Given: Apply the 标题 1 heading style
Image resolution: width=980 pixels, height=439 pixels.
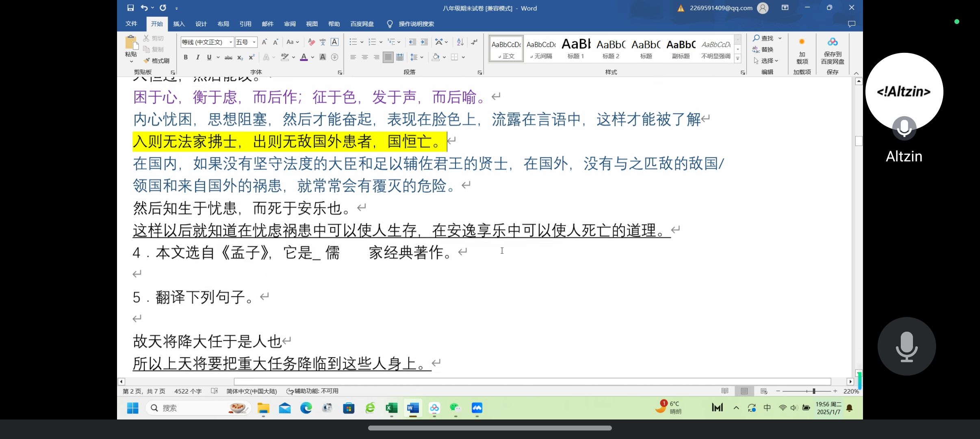Looking at the screenshot, I should pos(576,49).
